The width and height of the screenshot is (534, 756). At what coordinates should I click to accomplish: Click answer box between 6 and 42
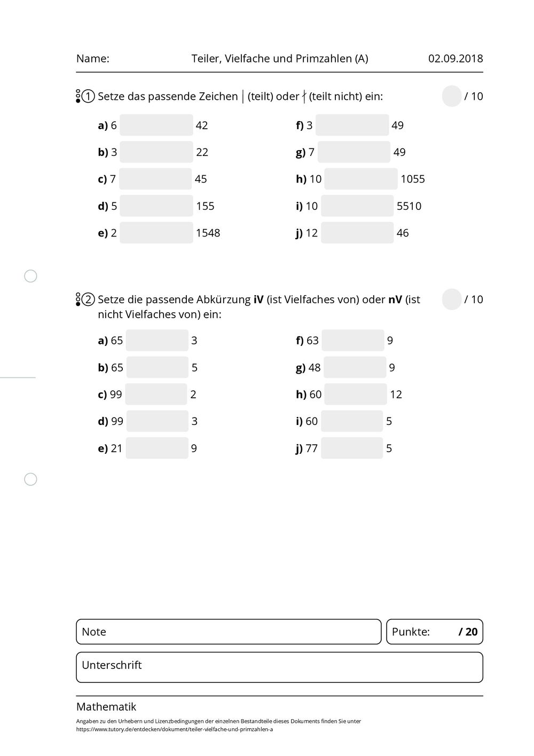pos(156,125)
